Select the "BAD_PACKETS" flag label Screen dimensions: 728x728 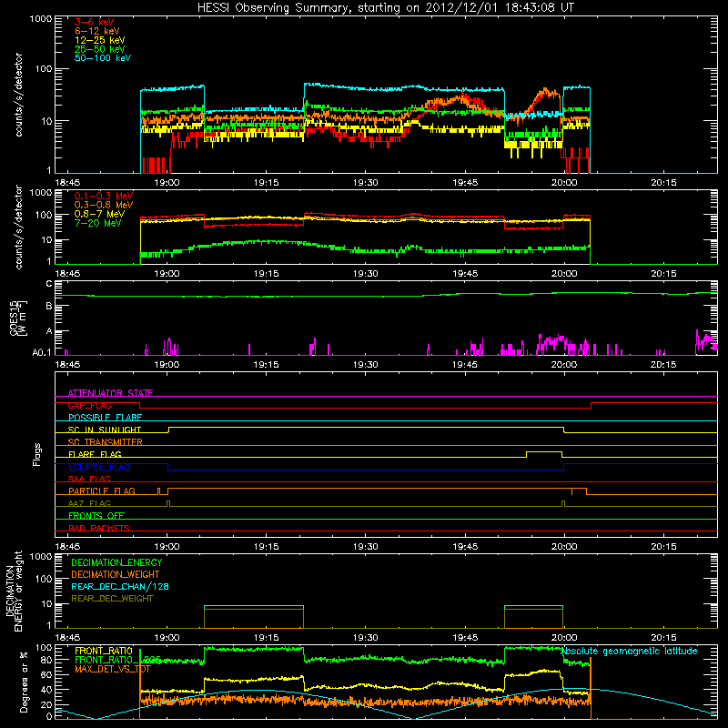coord(99,528)
